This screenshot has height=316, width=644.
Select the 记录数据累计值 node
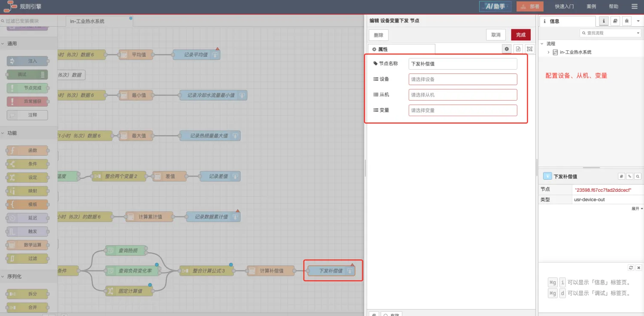[x=213, y=217]
